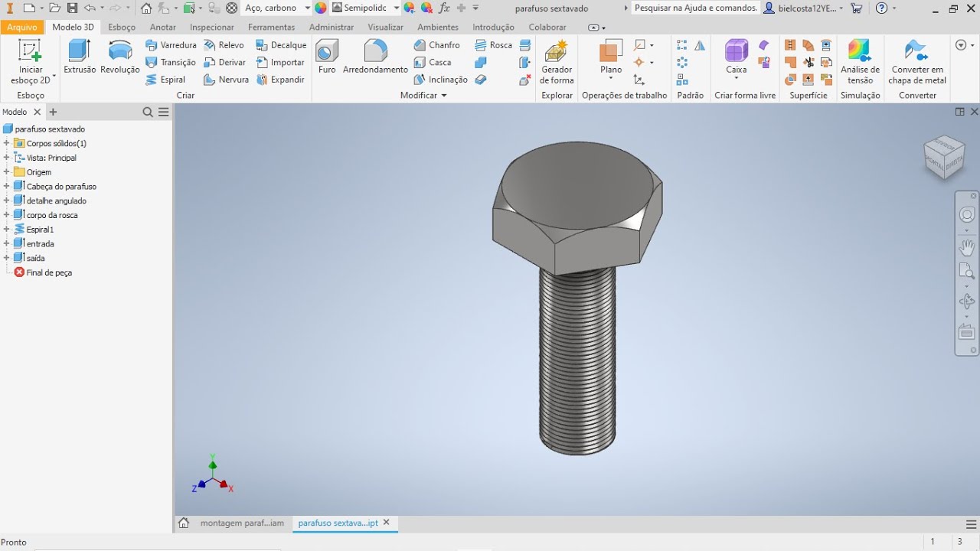The image size is (980, 551).
Task: Click the shopping cart icon
Action: click(857, 8)
